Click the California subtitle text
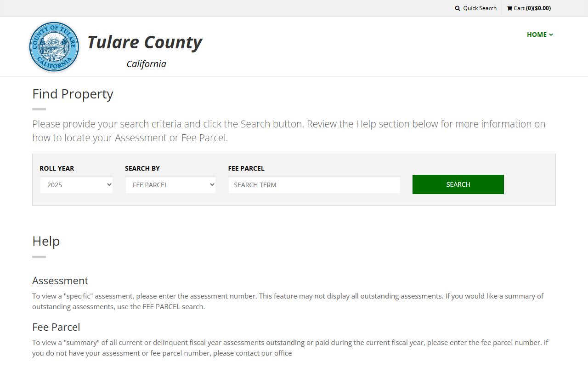This screenshot has width=588, height=368. pos(146,64)
